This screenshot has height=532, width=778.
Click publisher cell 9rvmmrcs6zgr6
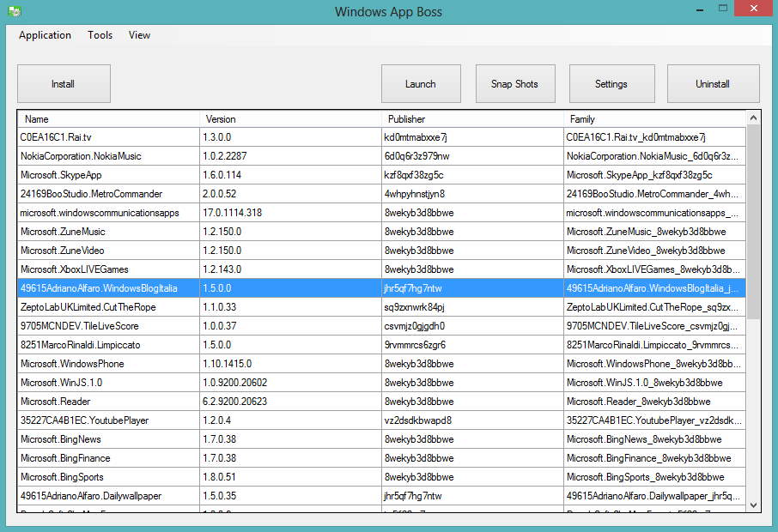(x=472, y=345)
